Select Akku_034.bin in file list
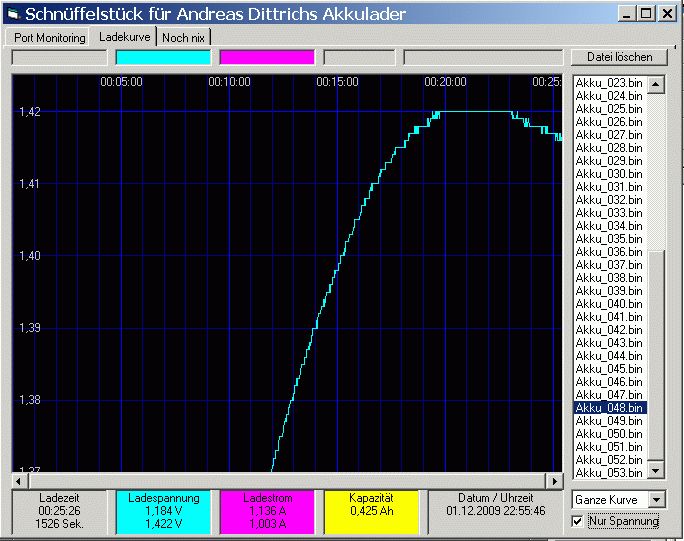 pos(609,226)
